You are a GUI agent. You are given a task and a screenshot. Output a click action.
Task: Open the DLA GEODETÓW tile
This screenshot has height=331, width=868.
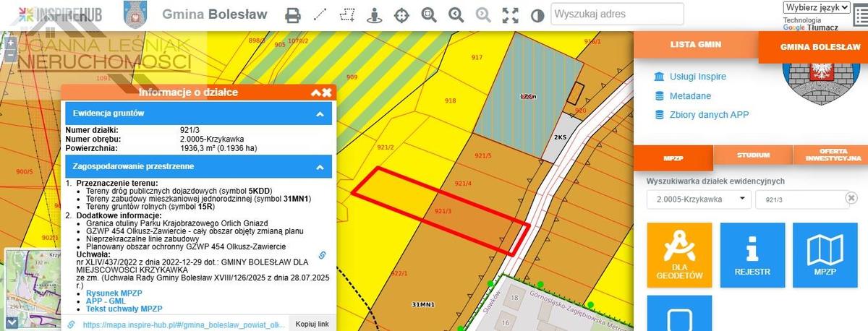point(678,255)
